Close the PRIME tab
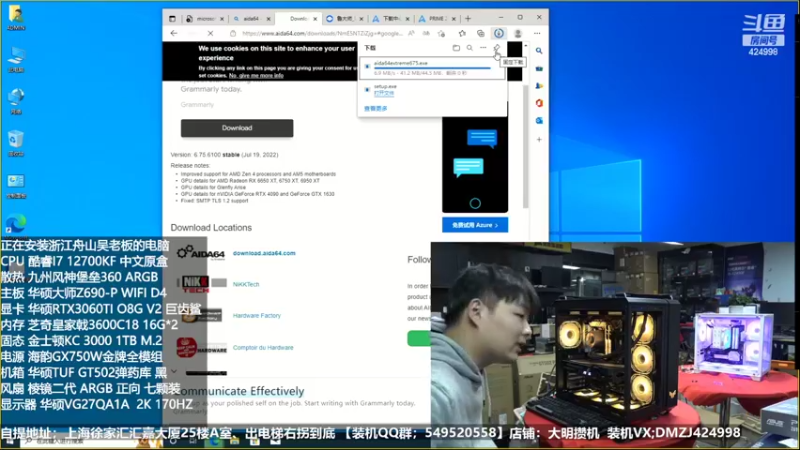The image size is (800, 450). (454, 19)
